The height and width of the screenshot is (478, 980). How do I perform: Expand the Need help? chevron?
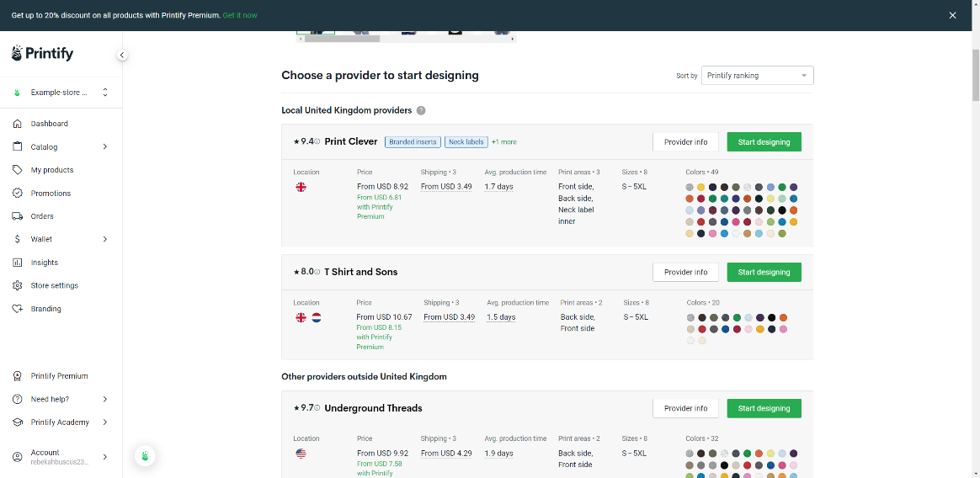coord(105,399)
